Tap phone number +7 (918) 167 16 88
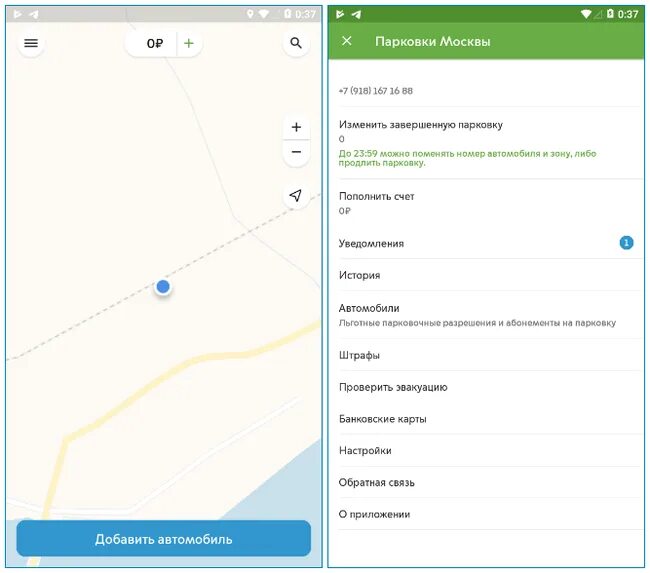The width and height of the screenshot is (650, 573). [x=376, y=91]
